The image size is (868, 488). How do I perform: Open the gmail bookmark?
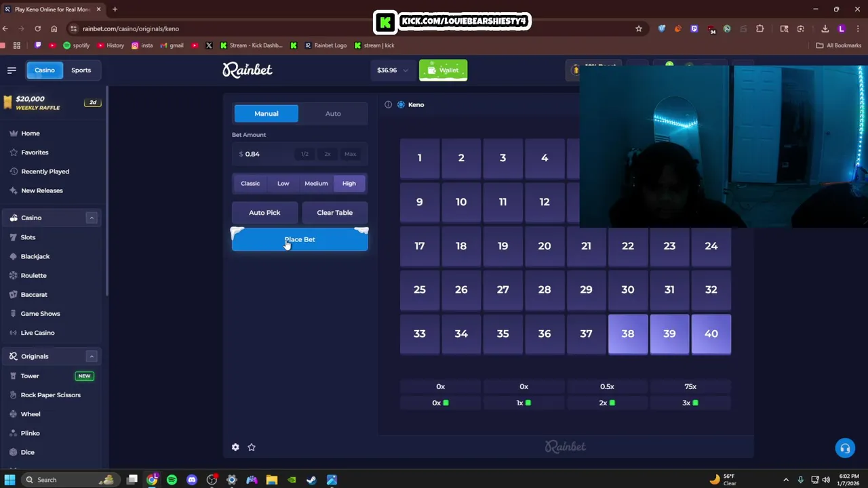[172, 45]
